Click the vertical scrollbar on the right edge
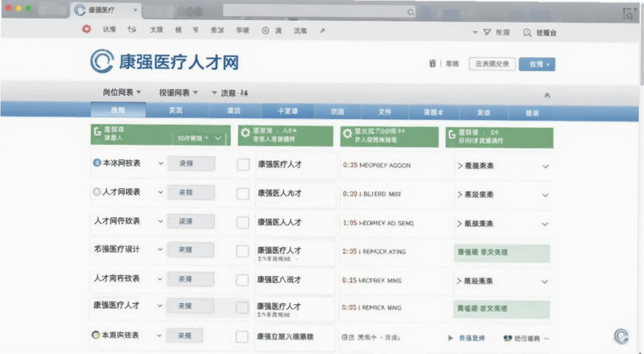This screenshot has height=354, width=644. [x=641, y=45]
